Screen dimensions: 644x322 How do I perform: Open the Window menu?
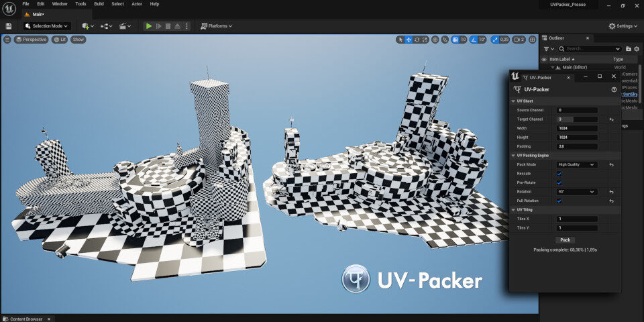[60, 4]
